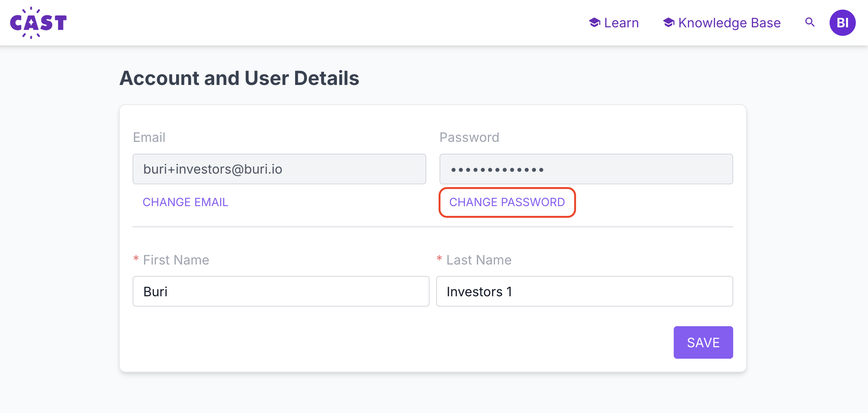The width and height of the screenshot is (868, 413).
Task: Click the red asterisk beside Last Name
Action: (439, 259)
